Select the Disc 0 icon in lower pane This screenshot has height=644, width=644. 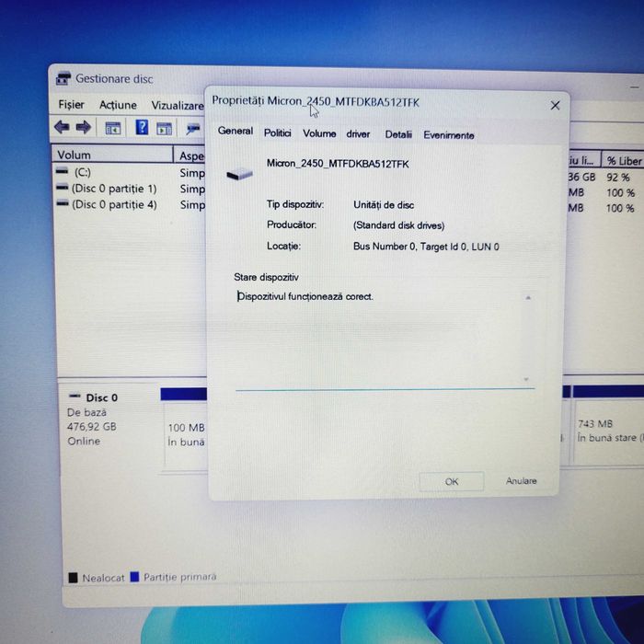point(75,397)
